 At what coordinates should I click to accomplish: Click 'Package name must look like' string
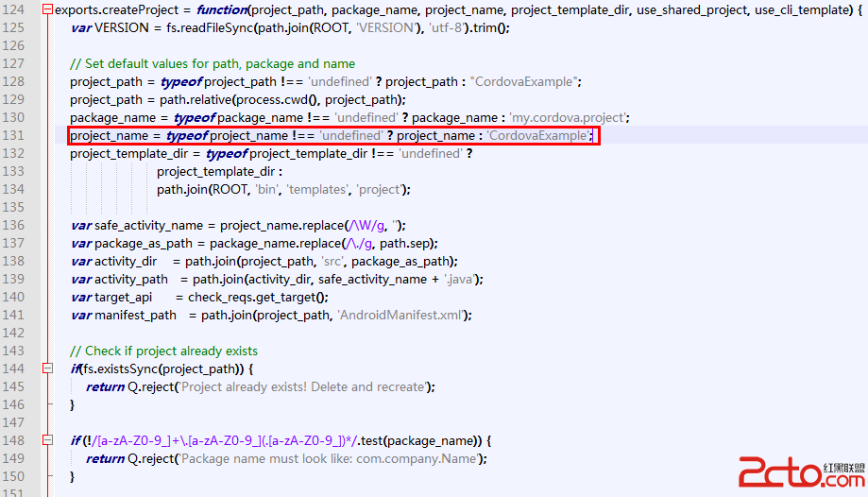point(329,459)
